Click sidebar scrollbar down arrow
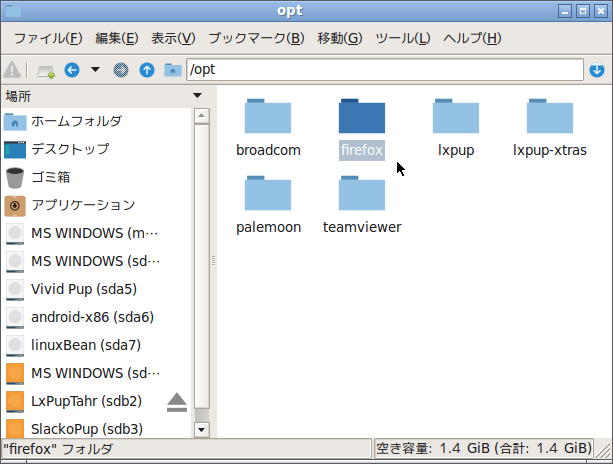 click(x=201, y=430)
